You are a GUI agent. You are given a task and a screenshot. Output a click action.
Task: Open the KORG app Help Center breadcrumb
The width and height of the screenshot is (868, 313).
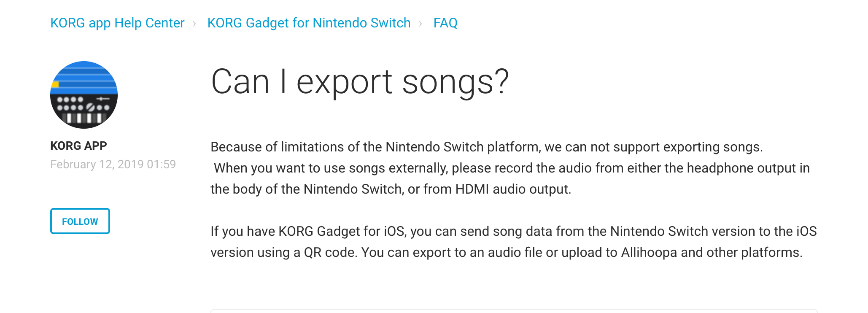tap(117, 23)
